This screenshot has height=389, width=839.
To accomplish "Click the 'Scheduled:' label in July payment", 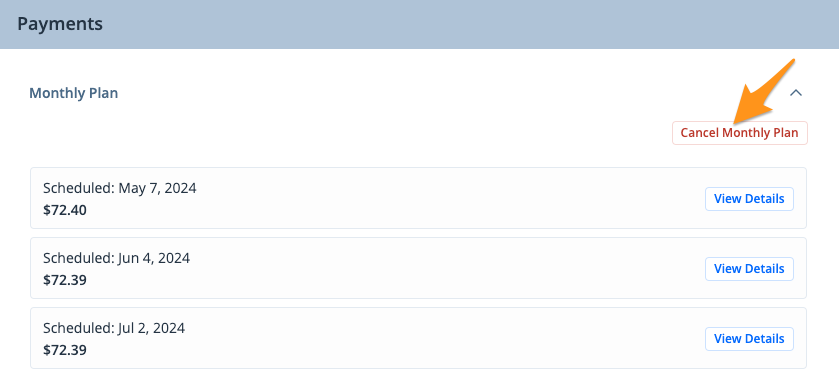I will 79,328.
